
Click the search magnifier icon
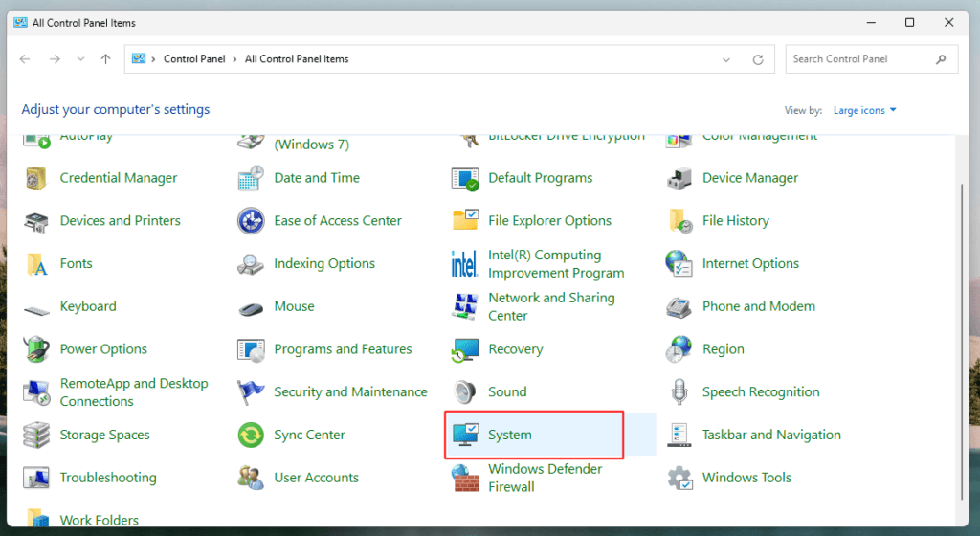941,59
